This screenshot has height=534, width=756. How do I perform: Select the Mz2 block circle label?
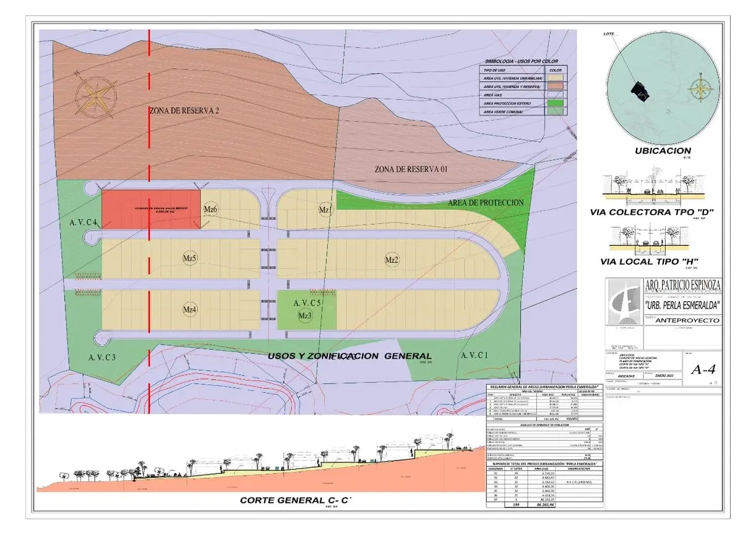coord(391,259)
